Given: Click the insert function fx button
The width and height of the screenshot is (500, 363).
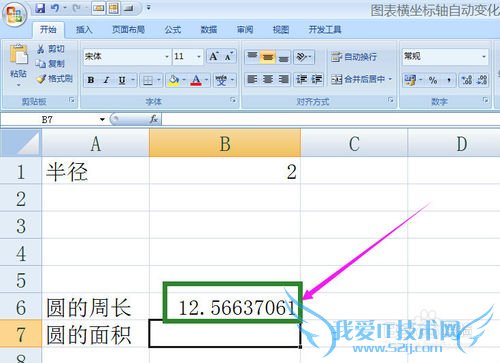Looking at the screenshot, I should tap(154, 119).
